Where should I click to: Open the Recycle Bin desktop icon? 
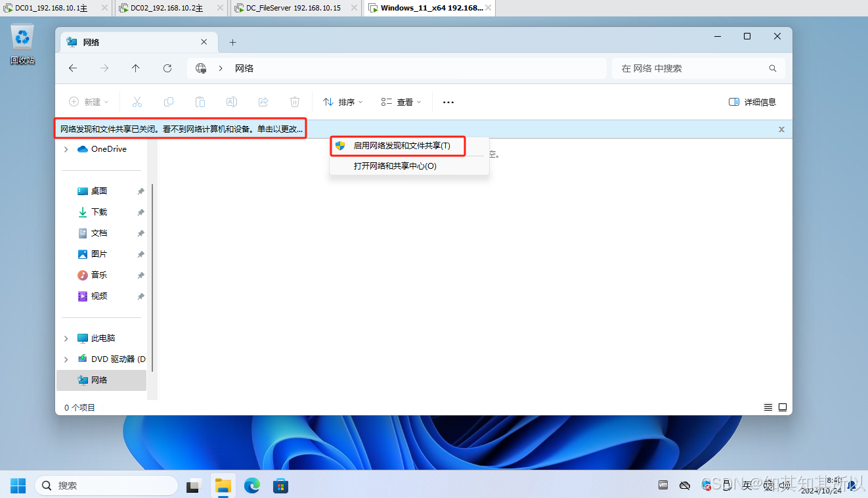tap(22, 45)
